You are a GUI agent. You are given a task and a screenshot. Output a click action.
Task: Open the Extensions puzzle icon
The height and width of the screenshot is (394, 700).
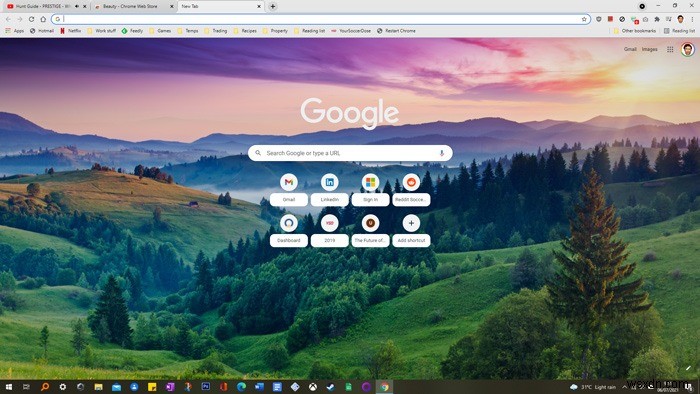[657, 19]
